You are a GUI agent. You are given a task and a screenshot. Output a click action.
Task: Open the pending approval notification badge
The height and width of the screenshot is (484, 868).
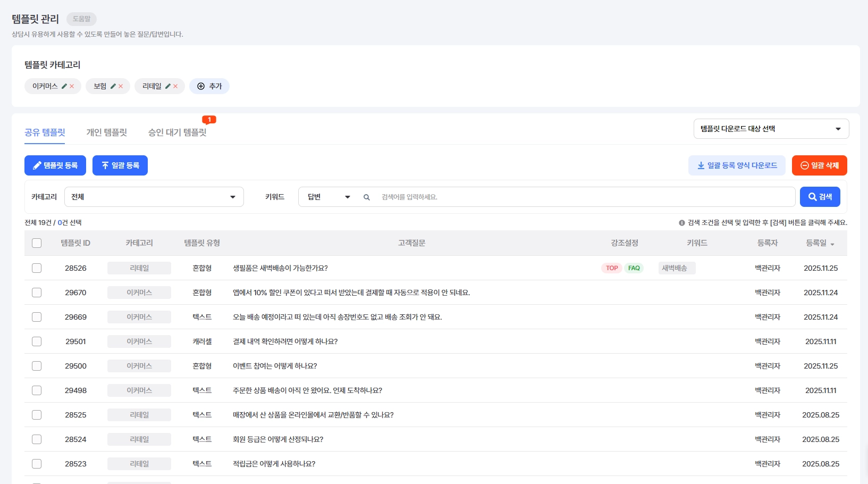(x=209, y=120)
